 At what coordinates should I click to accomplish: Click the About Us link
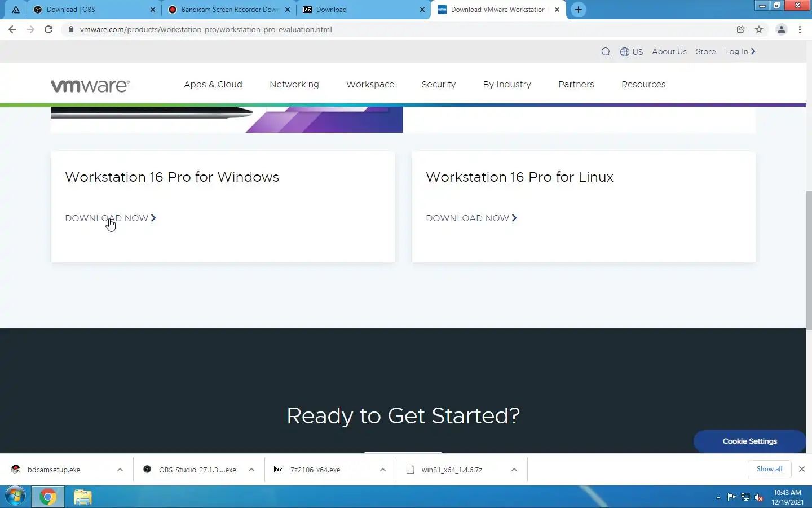tap(669, 52)
